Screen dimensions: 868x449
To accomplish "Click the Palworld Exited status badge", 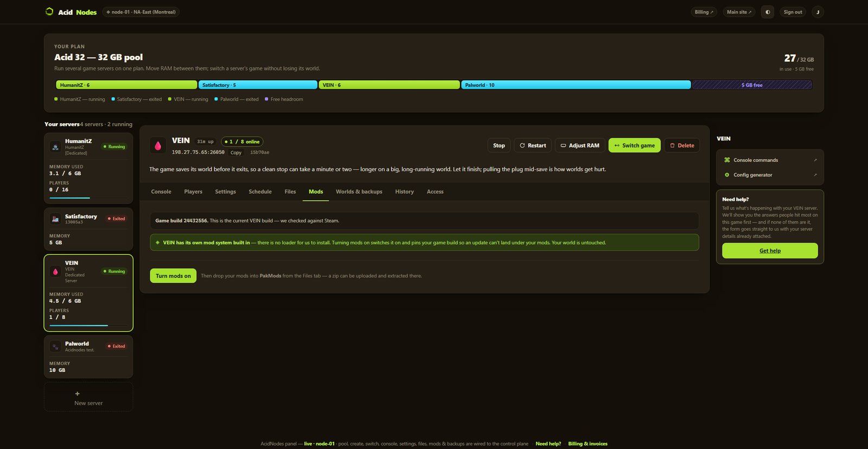I will coord(117,346).
